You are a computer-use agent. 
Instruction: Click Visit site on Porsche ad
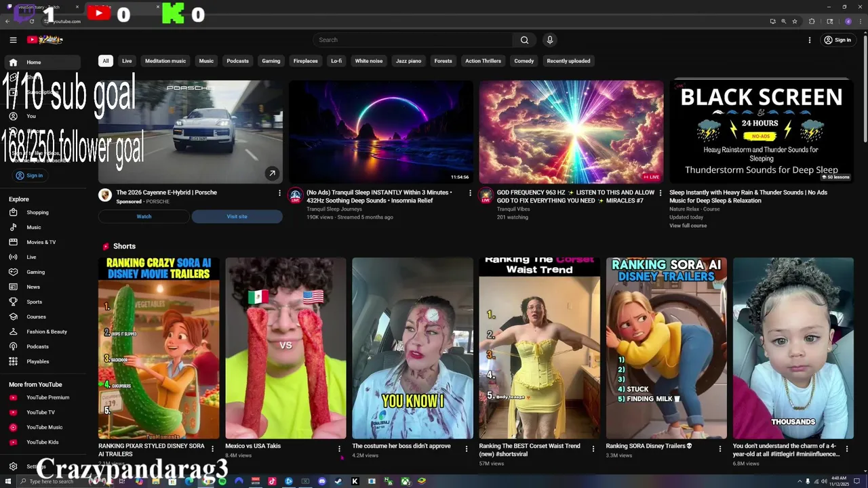pyautogui.click(x=237, y=216)
